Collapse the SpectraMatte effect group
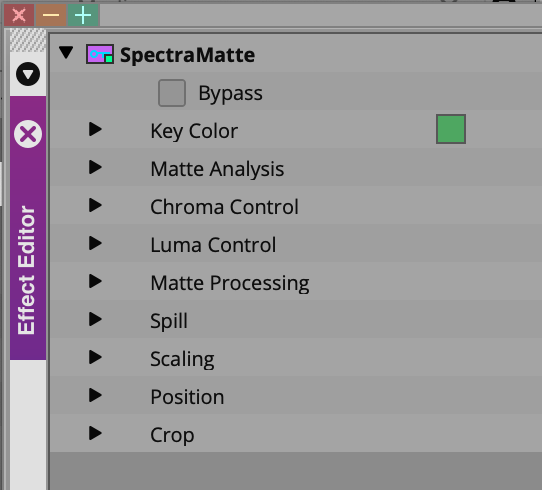Screen dimensions: 542x490 [x=66, y=53]
